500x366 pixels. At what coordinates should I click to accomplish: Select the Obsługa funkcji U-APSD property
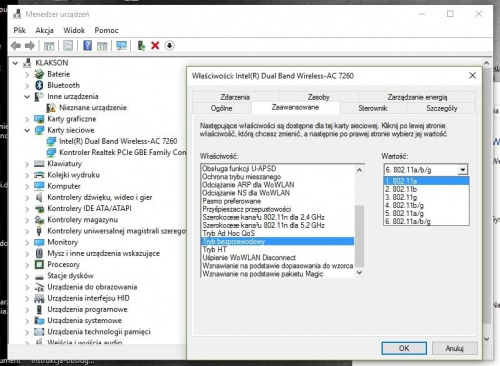click(277, 169)
